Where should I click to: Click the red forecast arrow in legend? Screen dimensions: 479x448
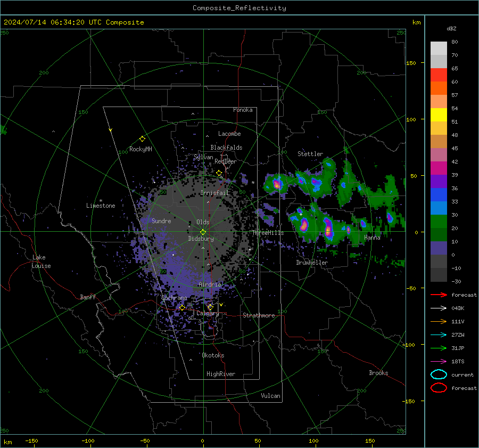point(439,295)
